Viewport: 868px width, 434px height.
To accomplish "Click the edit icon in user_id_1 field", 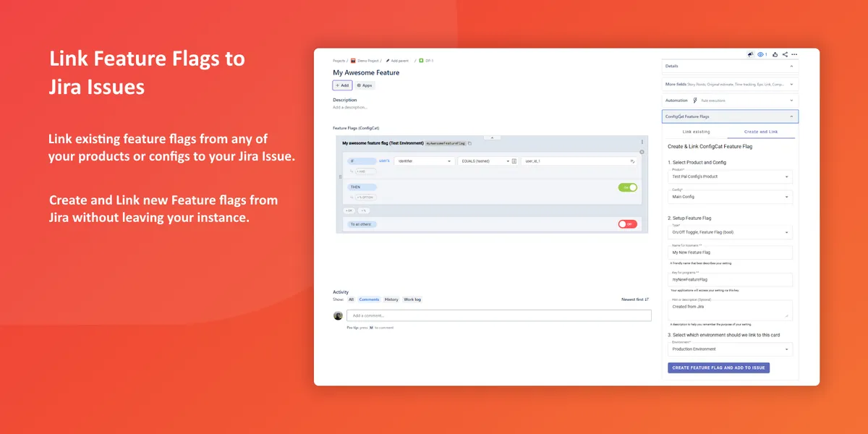I will 633,161.
